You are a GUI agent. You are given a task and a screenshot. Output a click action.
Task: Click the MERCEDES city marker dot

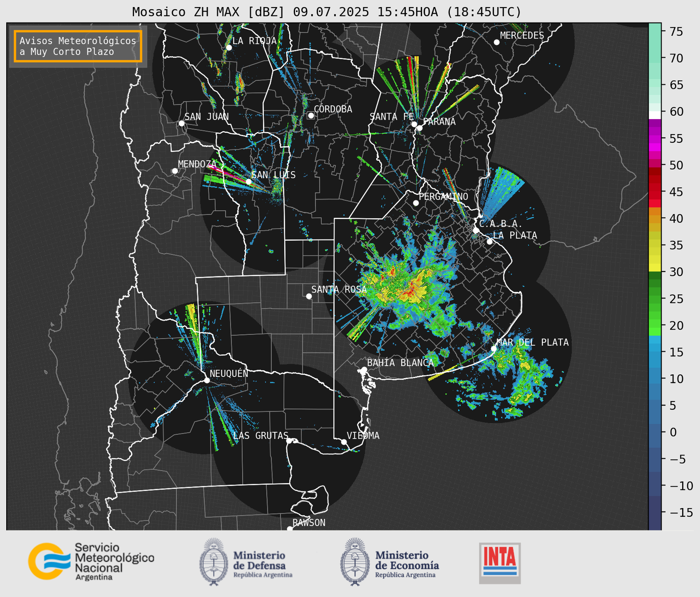497,42
